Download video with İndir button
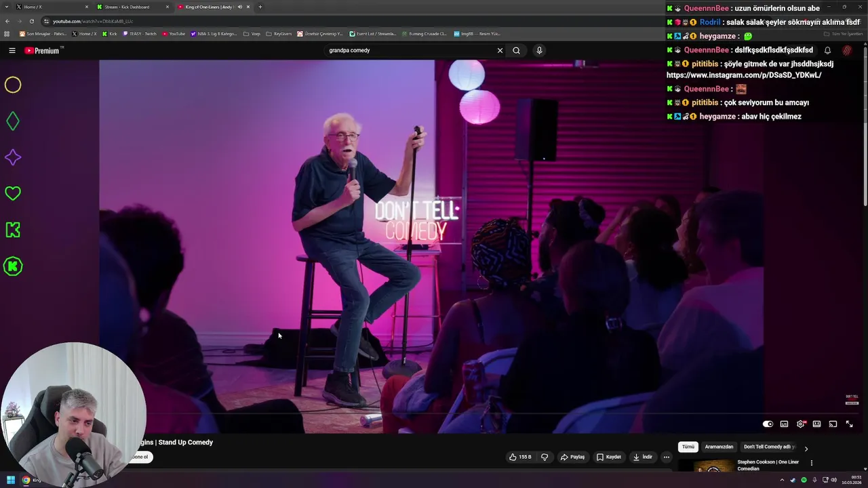The image size is (868, 488). [642, 457]
